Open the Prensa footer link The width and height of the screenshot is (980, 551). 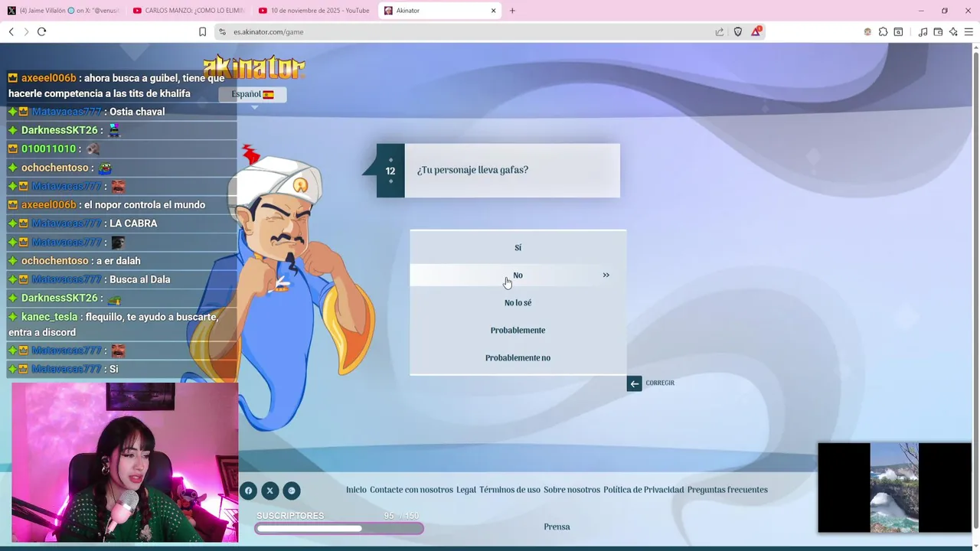[557, 527]
